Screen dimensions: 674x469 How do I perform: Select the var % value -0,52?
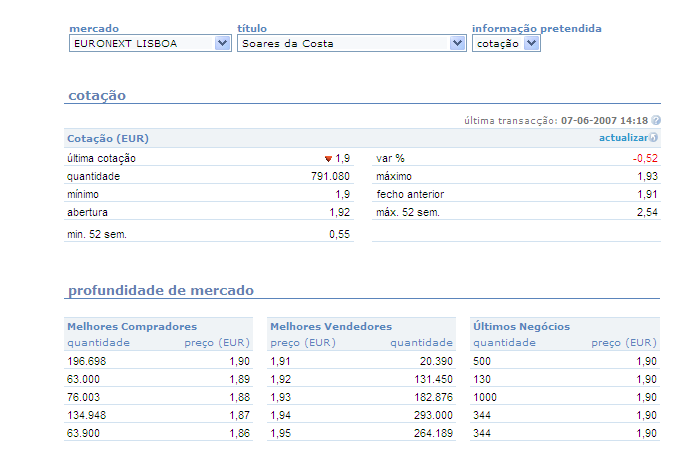645,158
